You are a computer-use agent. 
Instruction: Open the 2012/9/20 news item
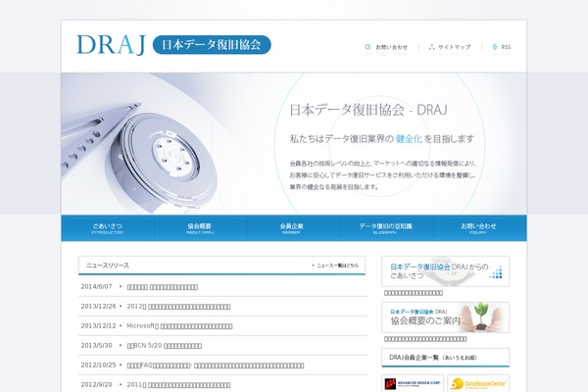tap(178, 384)
